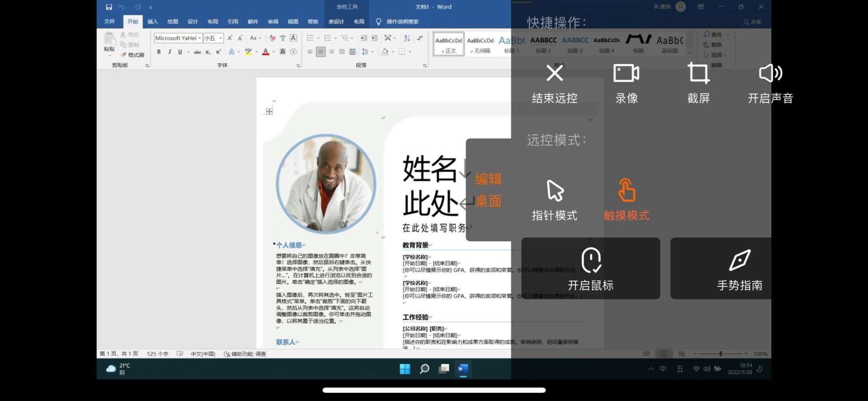Open the font color dropdown arrow
Viewport: 868px width, 401px height.
click(x=274, y=52)
